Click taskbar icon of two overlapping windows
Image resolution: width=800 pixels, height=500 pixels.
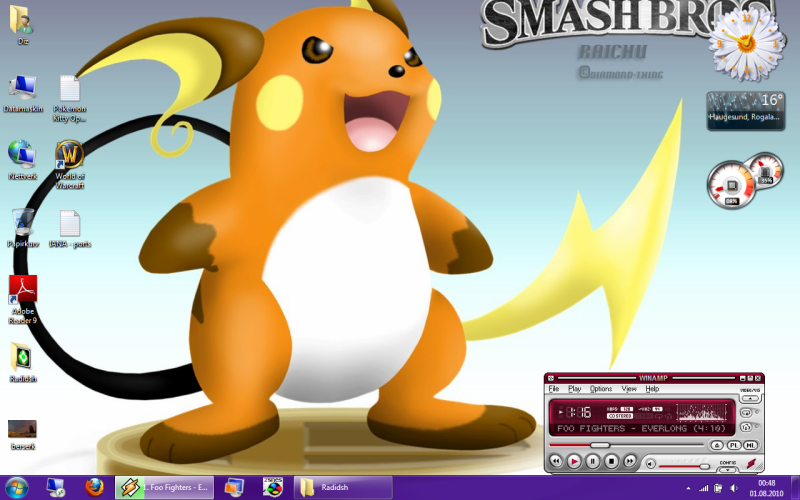coord(234,488)
